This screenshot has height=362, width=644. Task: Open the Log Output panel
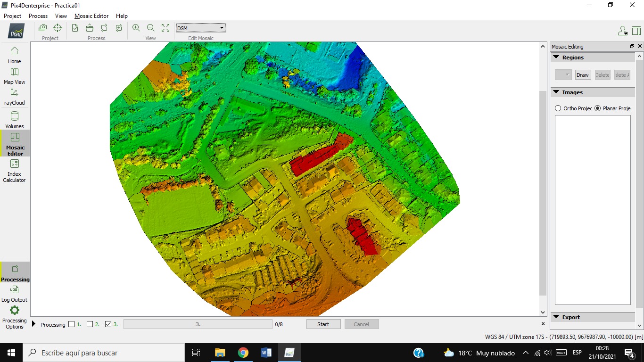[x=15, y=293]
